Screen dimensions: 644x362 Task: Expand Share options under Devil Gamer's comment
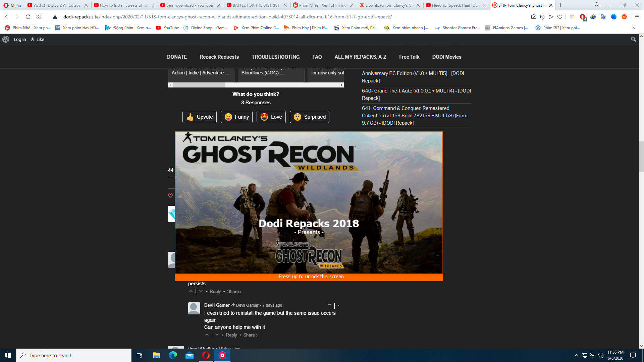coord(250,335)
